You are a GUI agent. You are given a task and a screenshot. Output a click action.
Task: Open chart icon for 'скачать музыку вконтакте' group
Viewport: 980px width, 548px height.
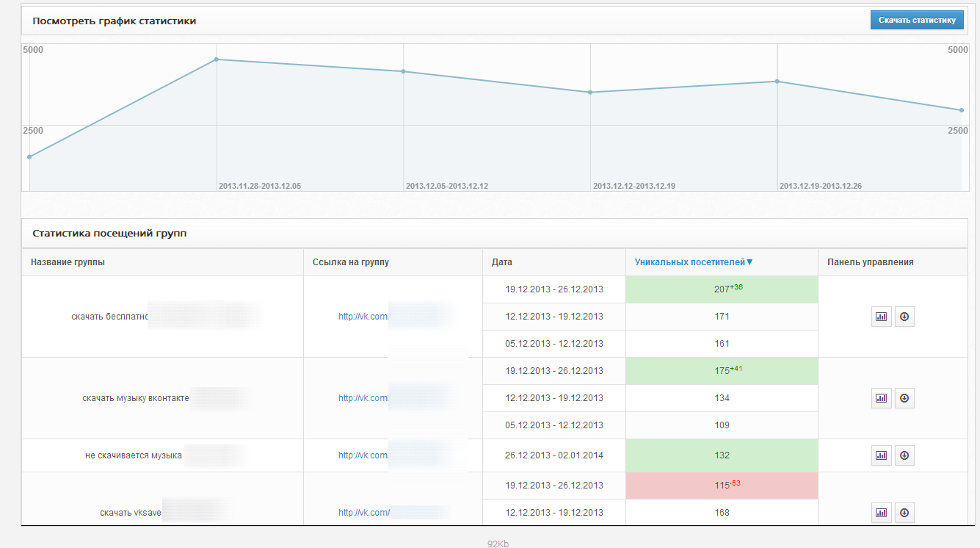coord(881,398)
